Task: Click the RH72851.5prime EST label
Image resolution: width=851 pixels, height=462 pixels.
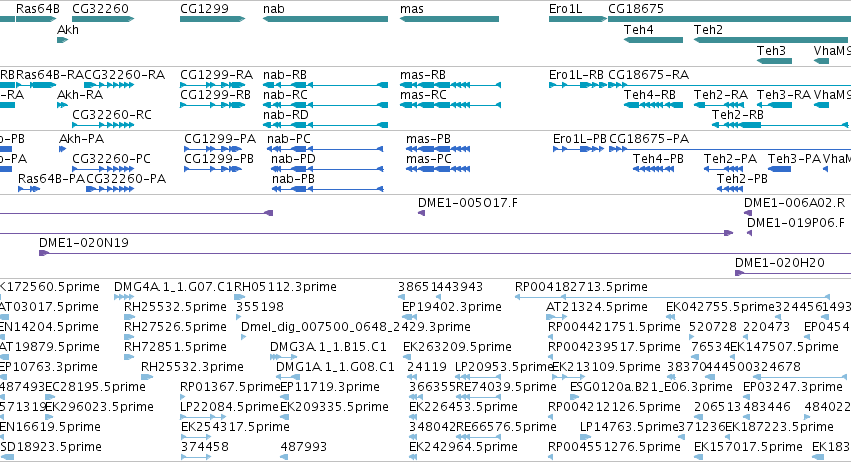Action: [x=175, y=347]
